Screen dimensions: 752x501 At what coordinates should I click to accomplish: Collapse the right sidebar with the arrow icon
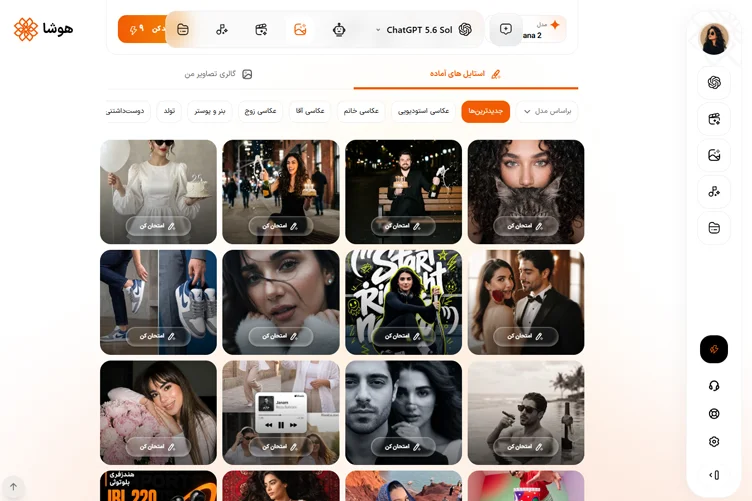coord(714,475)
